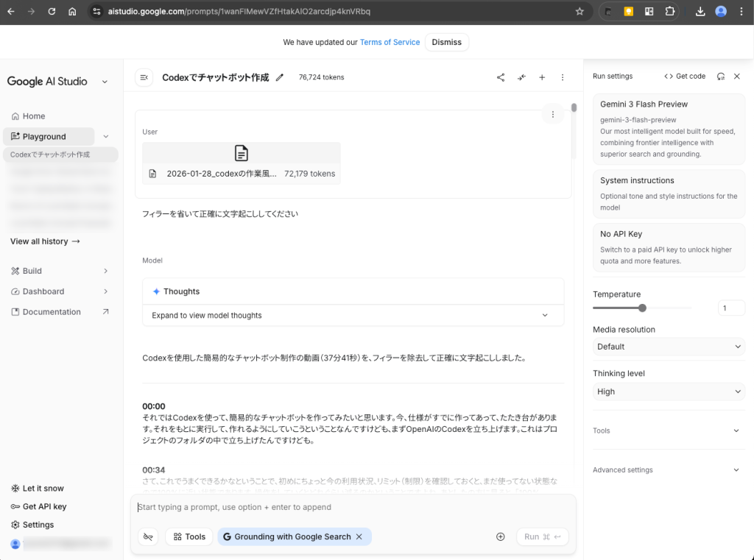Bookmark page with star icon

(579, 12)
